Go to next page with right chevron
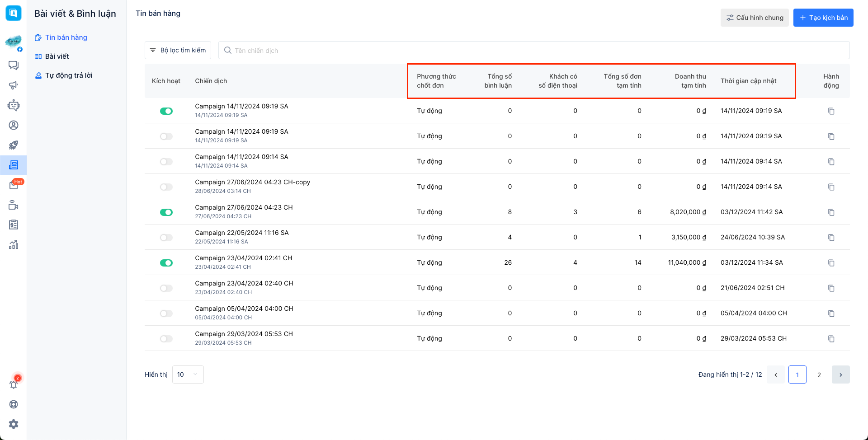 click(x=840, y=374)
